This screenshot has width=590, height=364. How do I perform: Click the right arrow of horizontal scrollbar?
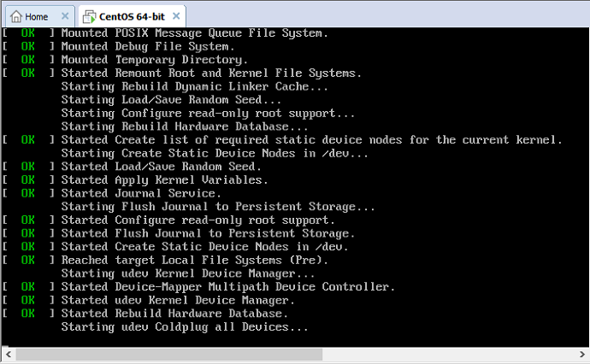(581, 355)
